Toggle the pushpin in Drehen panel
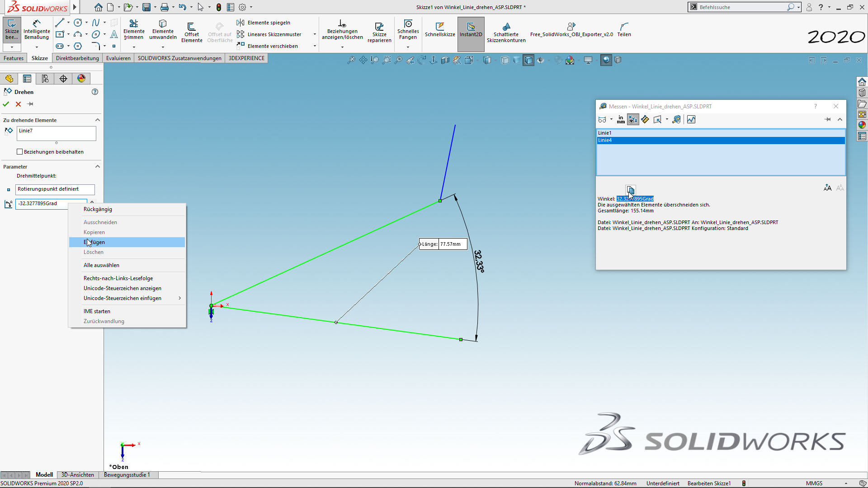The image size is (868, 488). tap(30, 104)
